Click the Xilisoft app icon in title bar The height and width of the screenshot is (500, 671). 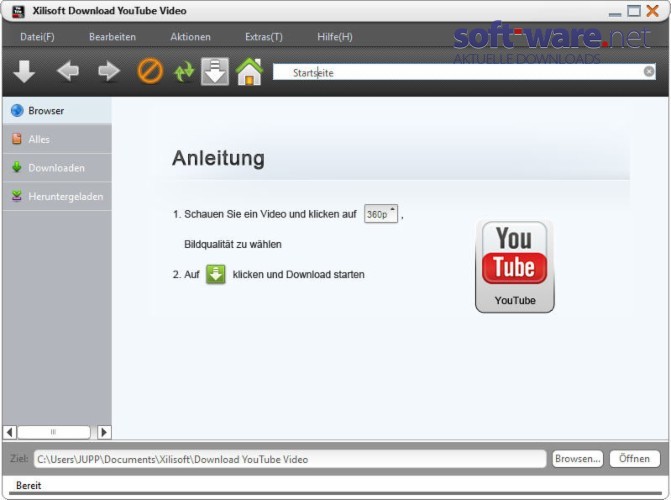pyautogui.click(x=18, y=11)
